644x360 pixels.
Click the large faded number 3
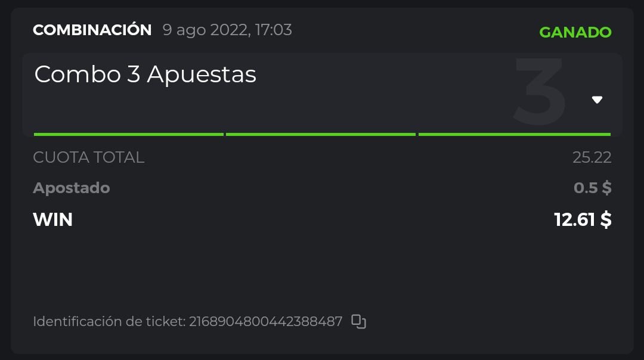539,92
